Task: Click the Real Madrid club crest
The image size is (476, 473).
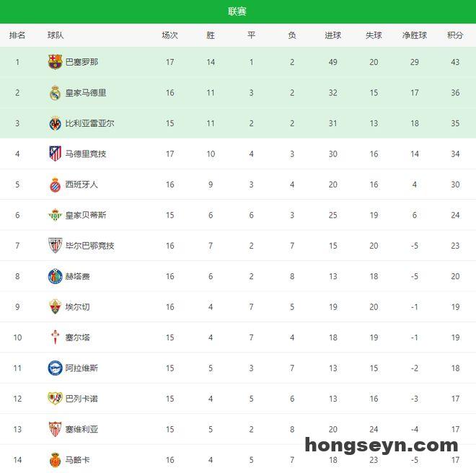Action: point(55,92)
